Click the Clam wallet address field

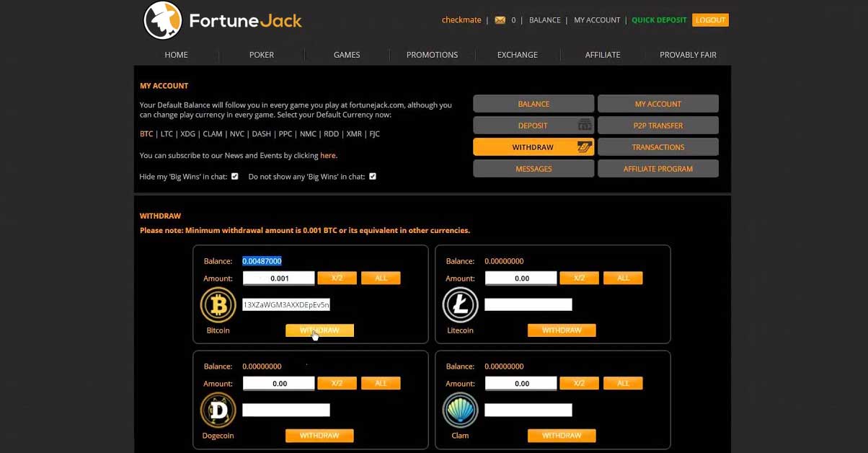click(528, 410)
